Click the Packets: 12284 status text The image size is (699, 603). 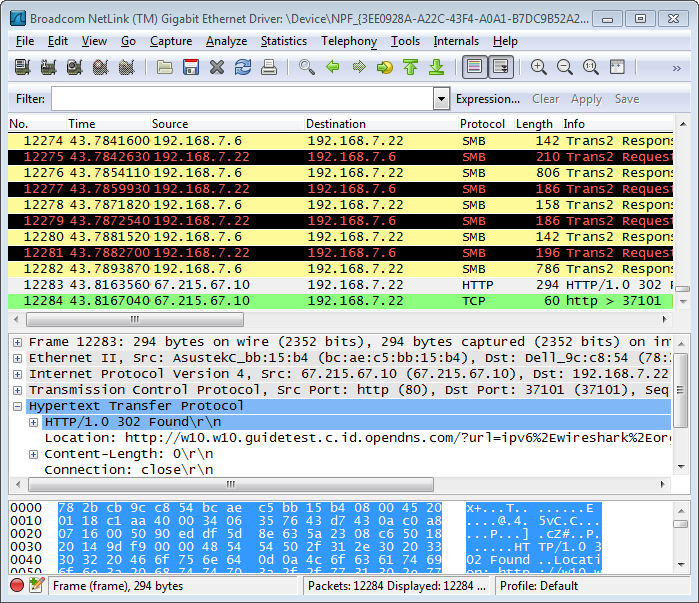(396, 586)
